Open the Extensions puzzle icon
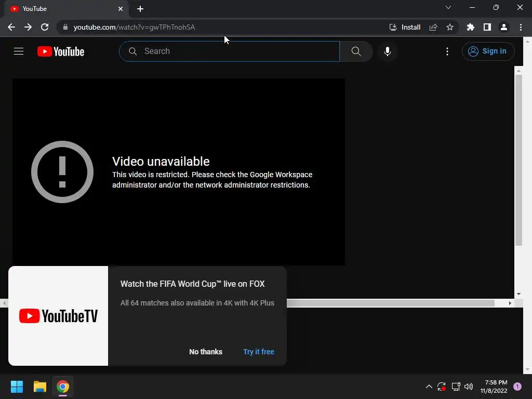 (x=470, y=27)
